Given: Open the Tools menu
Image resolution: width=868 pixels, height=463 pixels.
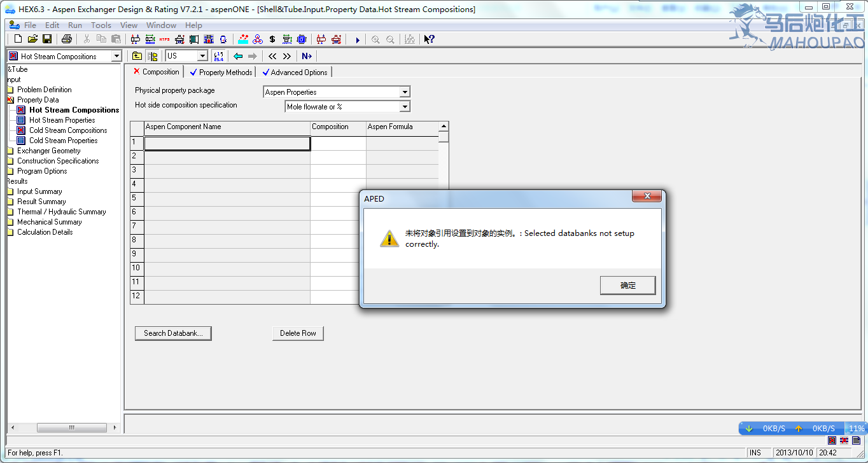Looking at the screenshot, I should tap(101, 25).
